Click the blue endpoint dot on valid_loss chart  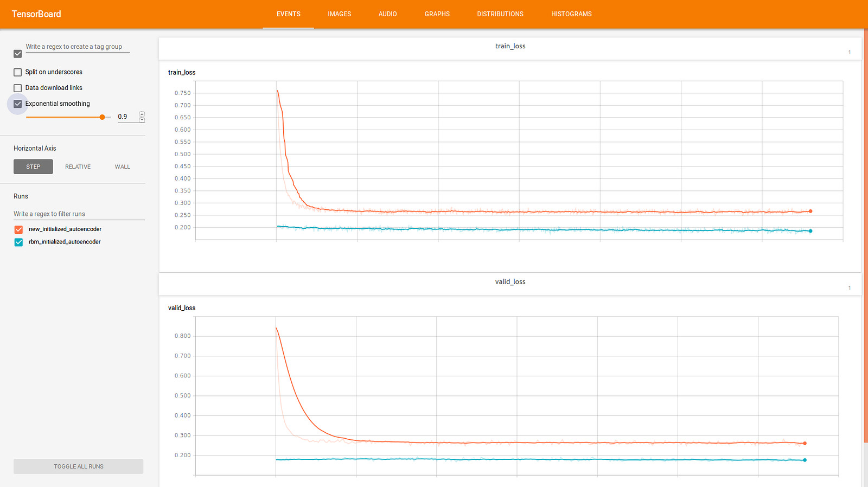(805, 460)
